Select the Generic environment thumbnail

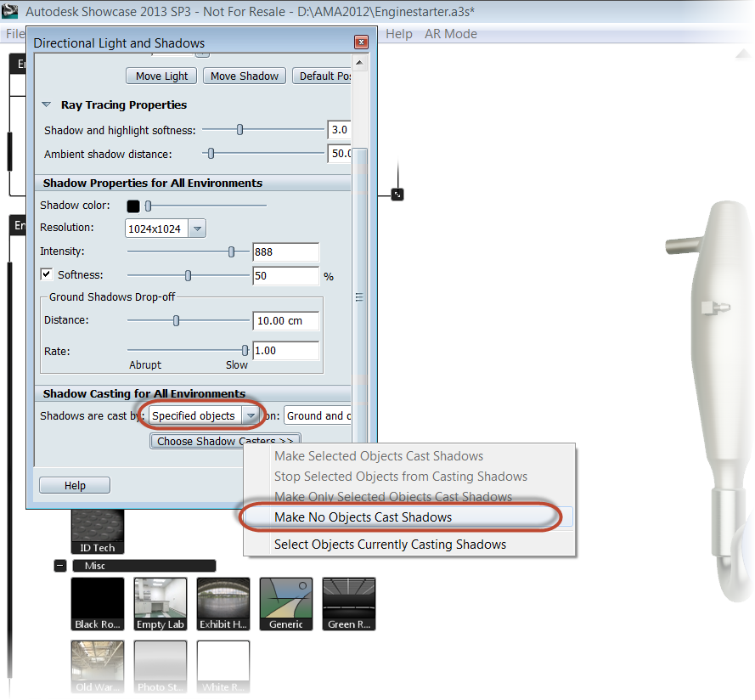click(x=286, y=604)
